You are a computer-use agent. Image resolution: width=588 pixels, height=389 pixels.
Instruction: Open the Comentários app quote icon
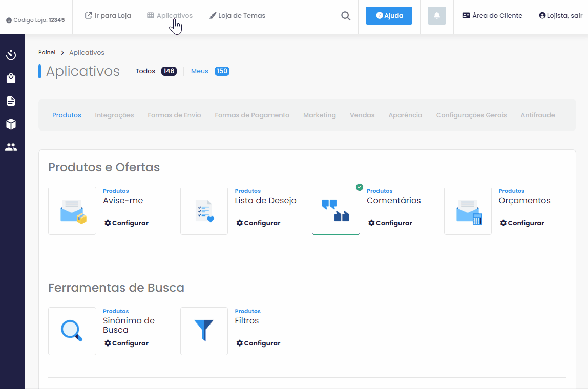click(335, 211)
